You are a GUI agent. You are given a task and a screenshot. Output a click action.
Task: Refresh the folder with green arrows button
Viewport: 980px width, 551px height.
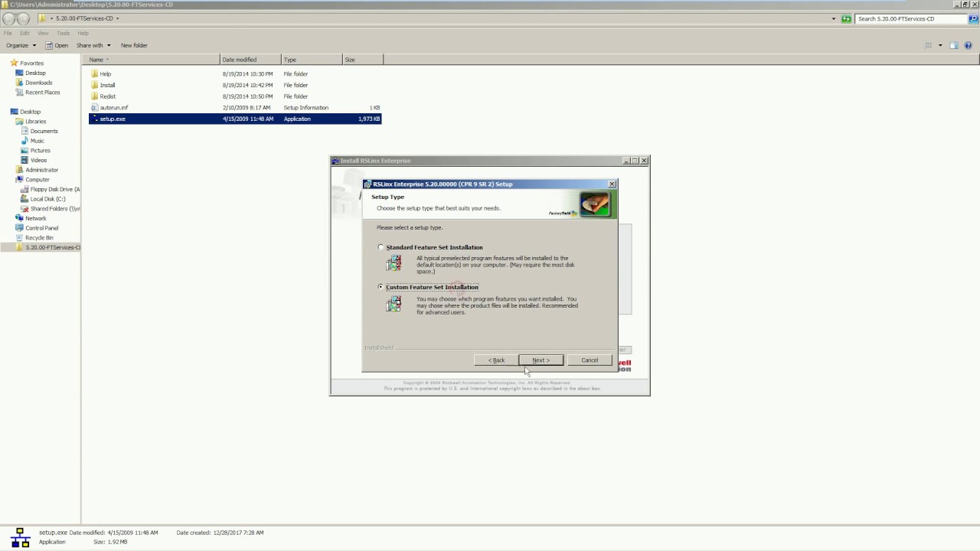(846, 18)
